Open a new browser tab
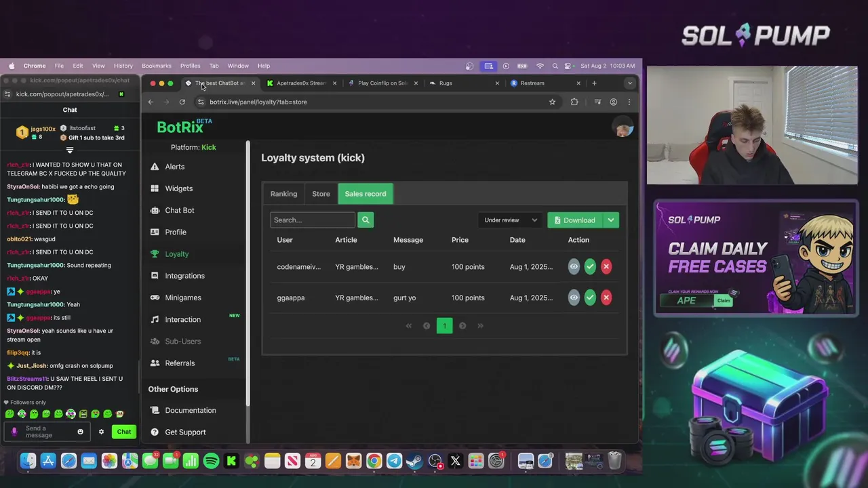Viewport: 868px width, 488px height. (594, 83)
